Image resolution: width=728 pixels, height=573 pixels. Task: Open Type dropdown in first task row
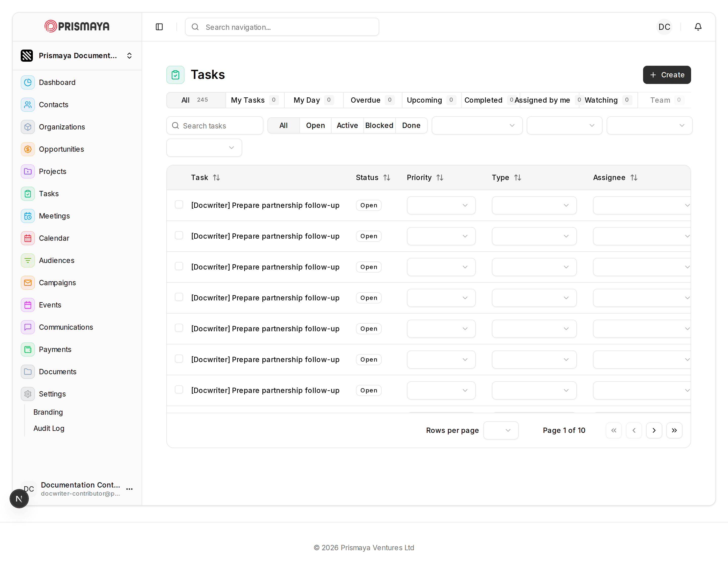(534, 205)
